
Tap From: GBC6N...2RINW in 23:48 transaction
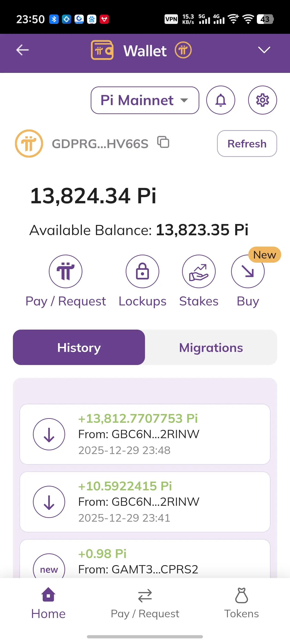(x=139, y=434)
